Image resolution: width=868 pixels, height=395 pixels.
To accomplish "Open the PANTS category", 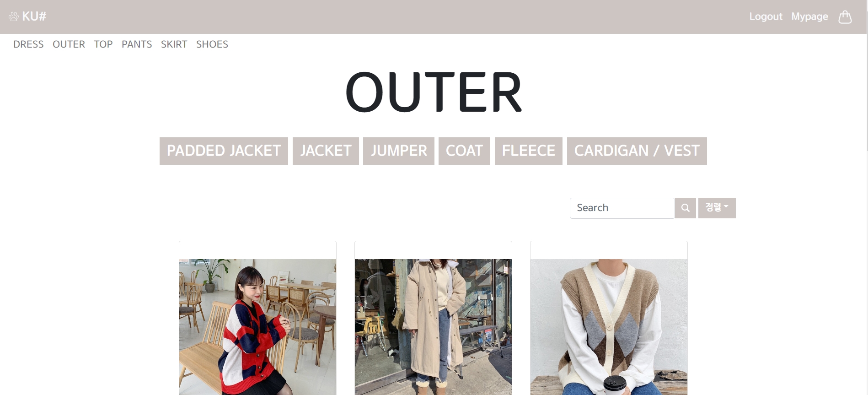I will click(137, 44).
